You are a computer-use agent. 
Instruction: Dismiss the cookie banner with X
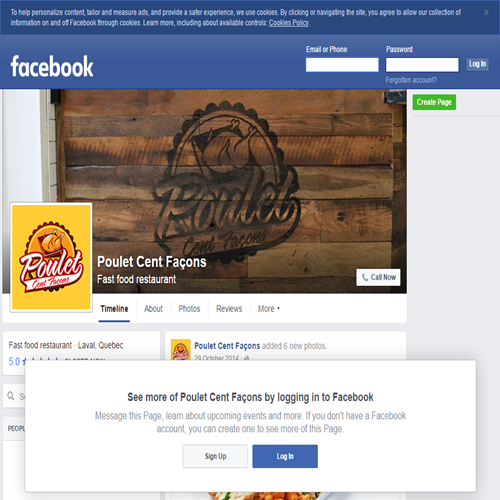point(486,13)
